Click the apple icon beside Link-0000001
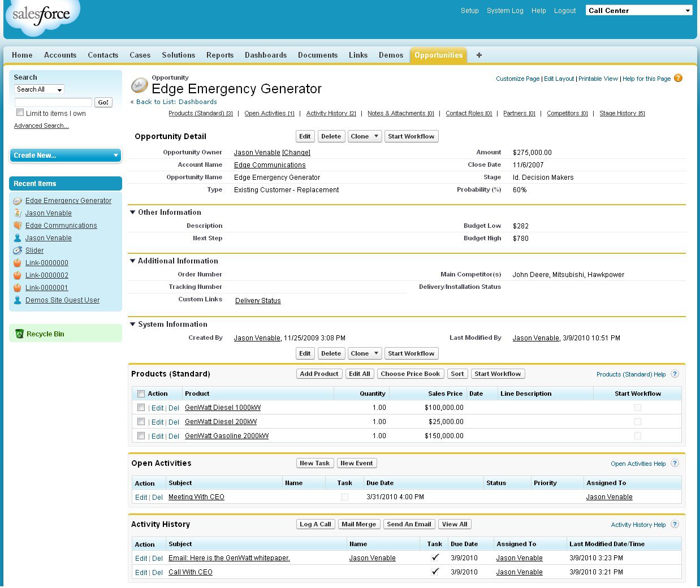The height and width of the screenshot is (588, 700). point(18,288)
